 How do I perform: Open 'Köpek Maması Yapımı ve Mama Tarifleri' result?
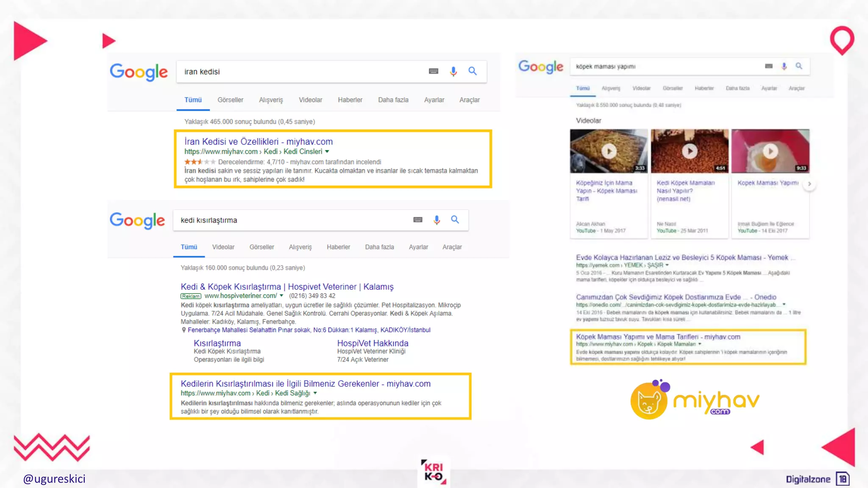658,337
